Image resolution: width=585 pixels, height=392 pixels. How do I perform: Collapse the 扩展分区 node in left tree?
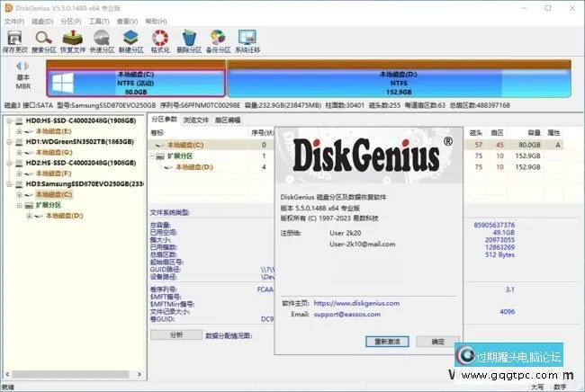[19, 205]
